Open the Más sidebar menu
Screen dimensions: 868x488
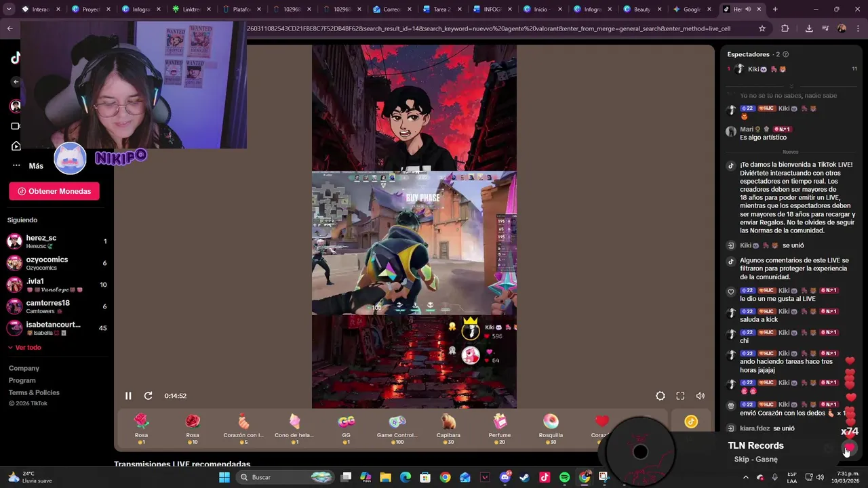(29, 165)
